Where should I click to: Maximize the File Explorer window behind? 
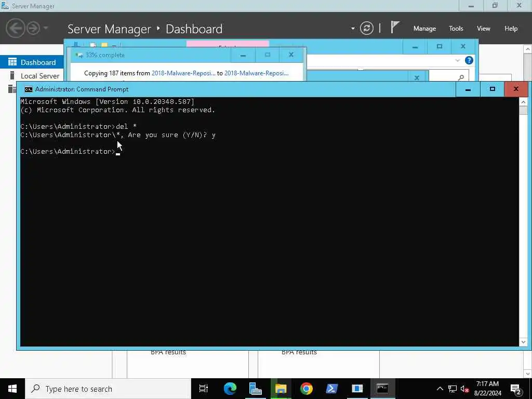click(439, 46)
